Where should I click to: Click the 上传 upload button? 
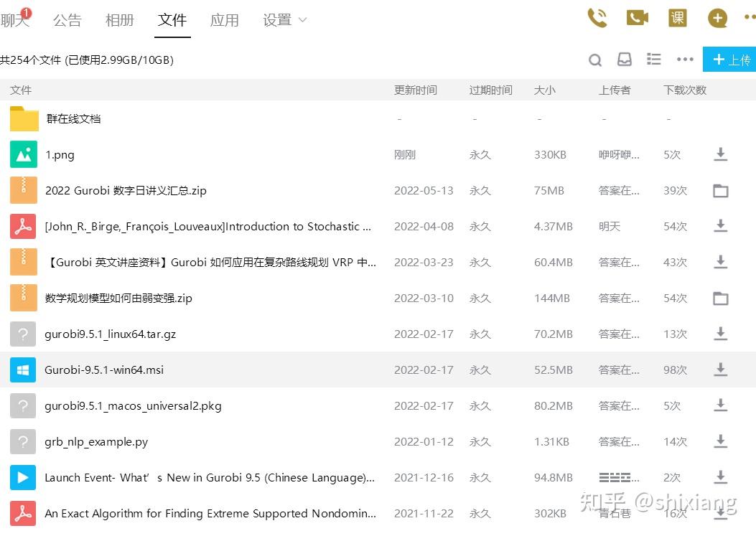coord(729,60)
